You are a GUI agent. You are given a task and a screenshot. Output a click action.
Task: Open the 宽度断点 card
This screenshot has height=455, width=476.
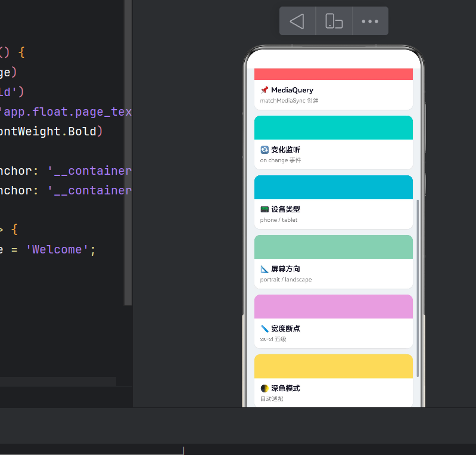(334, 321)
